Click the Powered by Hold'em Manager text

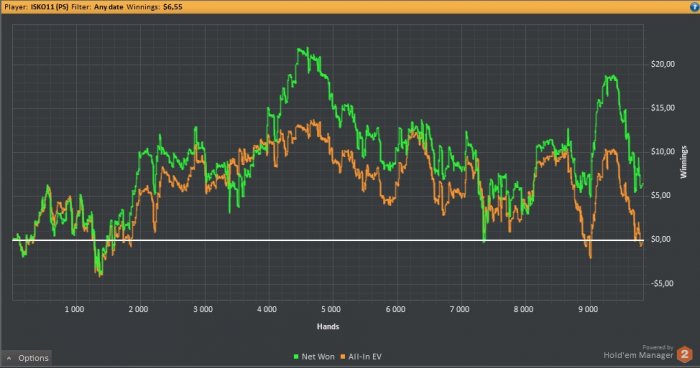pos(638,352)
